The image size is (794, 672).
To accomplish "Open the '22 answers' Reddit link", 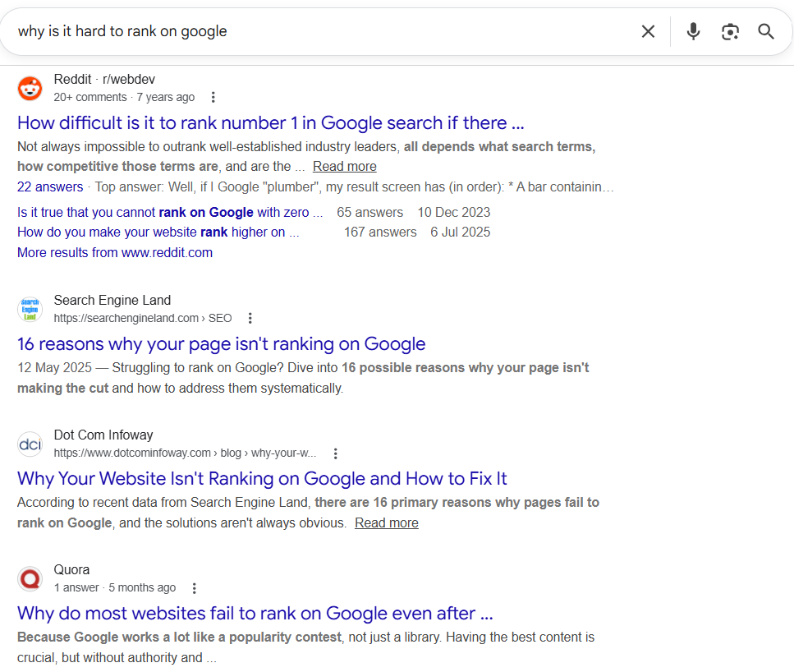I will [50, 187].
